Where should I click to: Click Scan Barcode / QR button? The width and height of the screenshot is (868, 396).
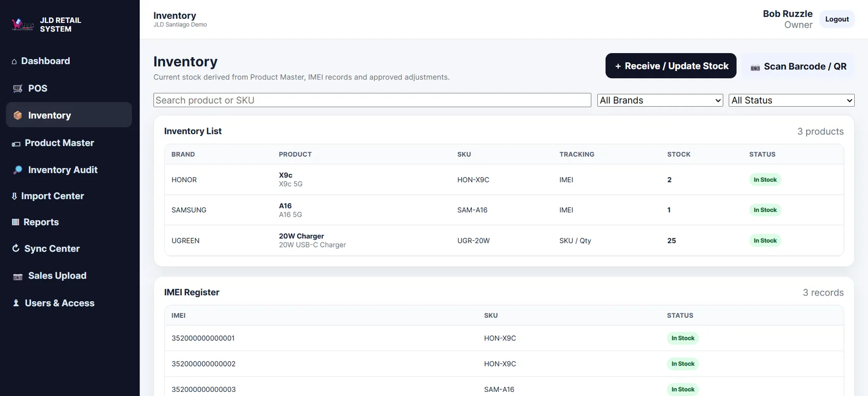click(x=798, y=66)
